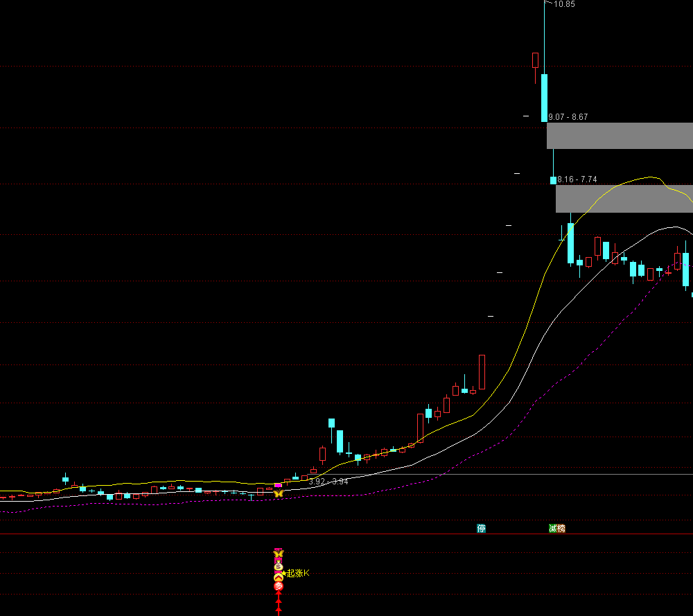The width and height of the screenshot is (693, 616).
Task: Select the 8.16 - 7.74 gap label
Action: point(577,179)
